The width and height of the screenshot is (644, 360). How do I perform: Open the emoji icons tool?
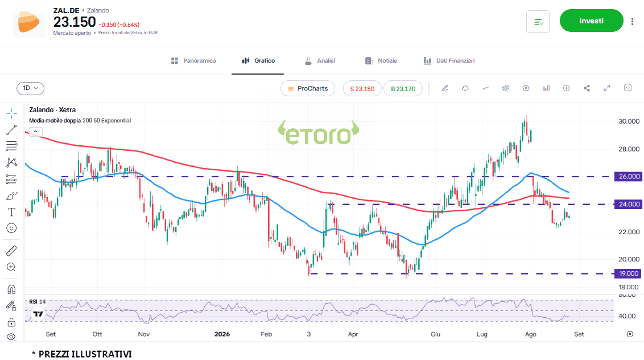(11, 228)
